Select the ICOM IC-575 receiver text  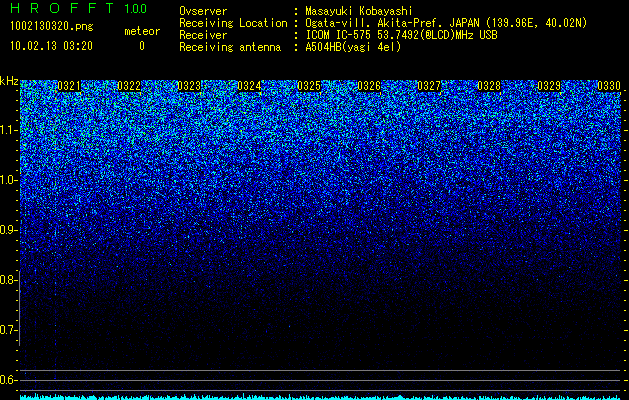401,35
